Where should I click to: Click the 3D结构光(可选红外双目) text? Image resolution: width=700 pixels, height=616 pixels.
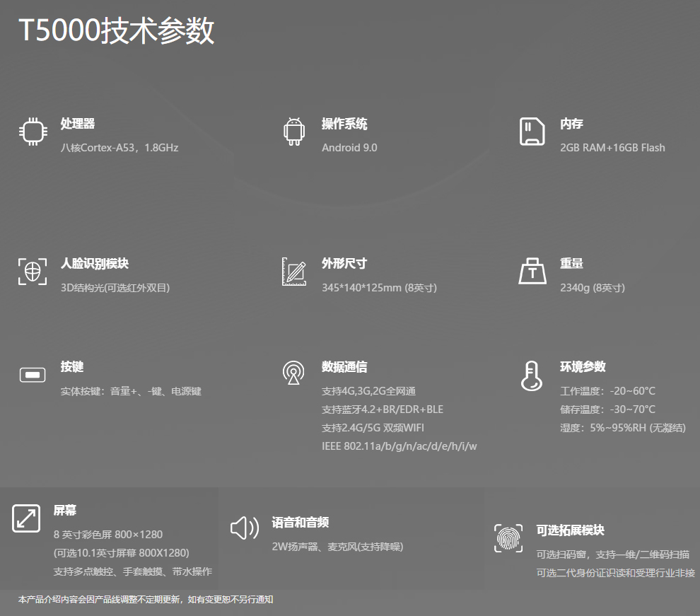[115, 287]
